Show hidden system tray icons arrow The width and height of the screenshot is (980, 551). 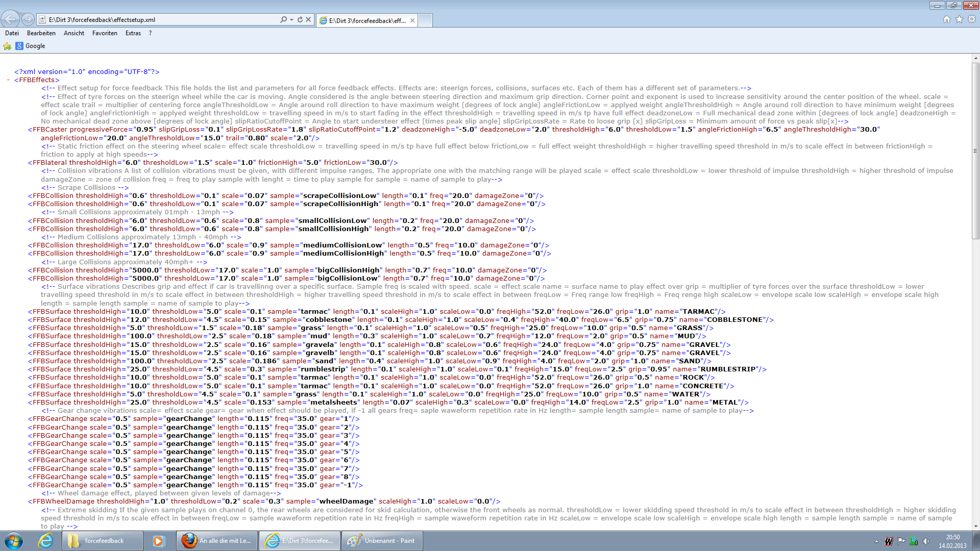pyautogui.click(x=876, y=541)
